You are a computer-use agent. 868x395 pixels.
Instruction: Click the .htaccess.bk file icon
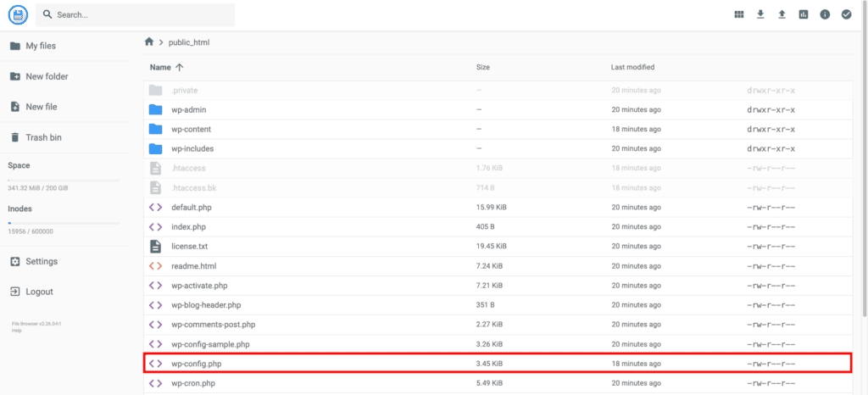(156, 187)
